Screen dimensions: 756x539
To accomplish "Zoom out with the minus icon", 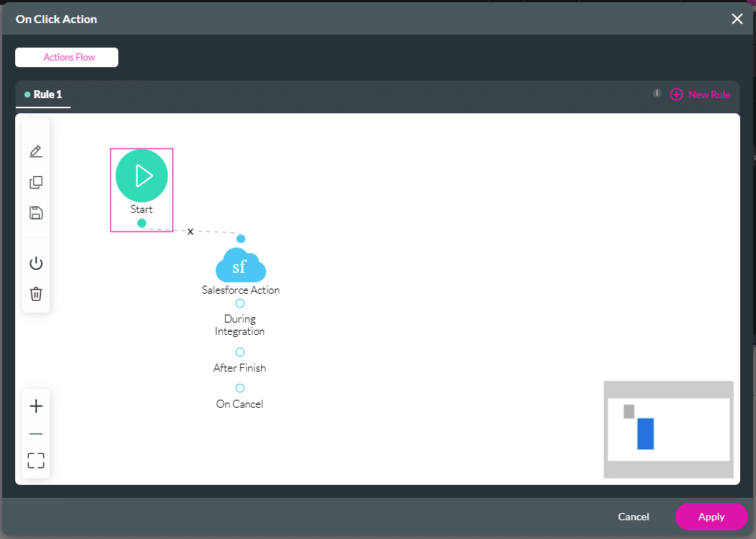I will pos(36,434).
